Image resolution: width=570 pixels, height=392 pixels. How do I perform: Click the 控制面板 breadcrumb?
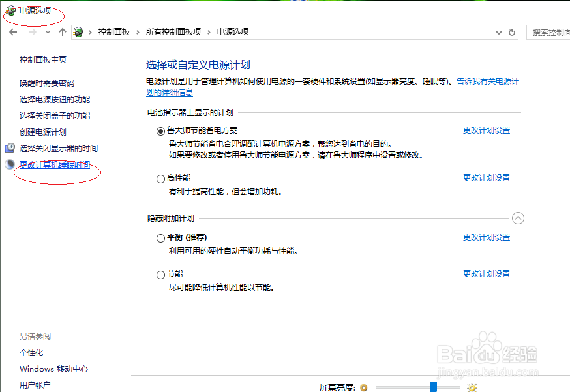coord(113,32)
